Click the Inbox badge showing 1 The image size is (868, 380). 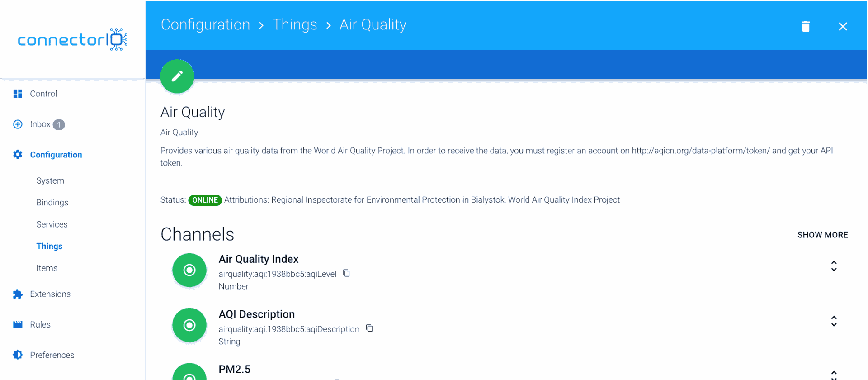click(x=59, y=125)
